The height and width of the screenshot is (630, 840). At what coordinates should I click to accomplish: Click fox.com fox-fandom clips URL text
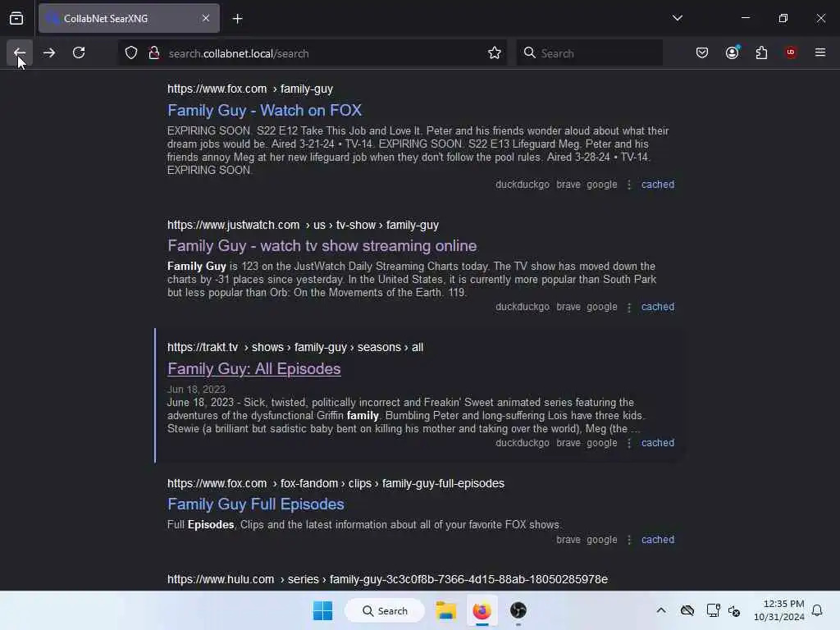point(336,483)
